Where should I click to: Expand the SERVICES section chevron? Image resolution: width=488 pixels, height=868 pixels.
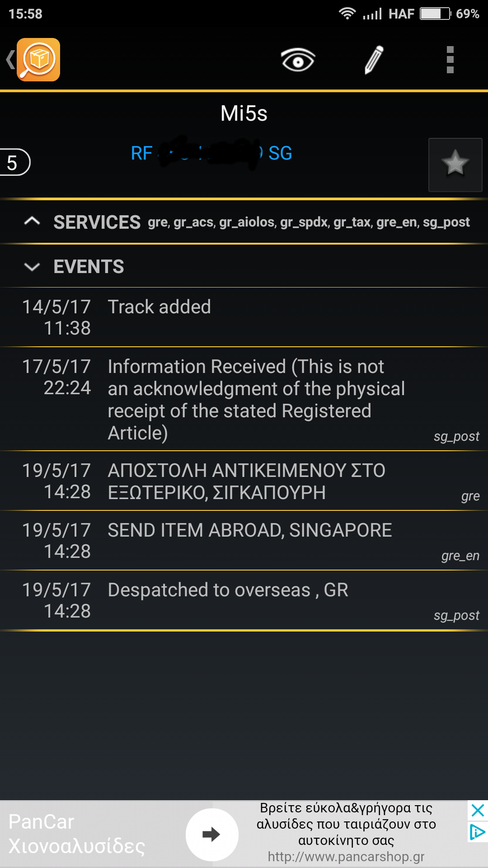(32, 222)
